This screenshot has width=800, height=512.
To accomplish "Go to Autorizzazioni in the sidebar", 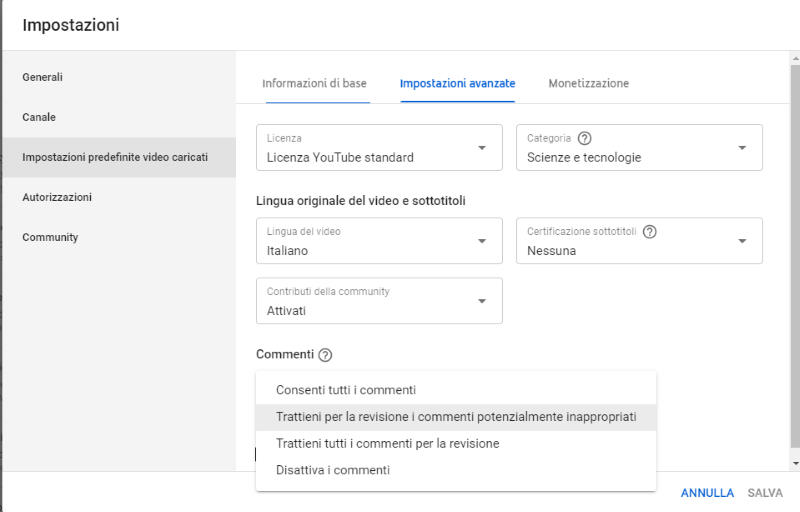I will point(57,197).
